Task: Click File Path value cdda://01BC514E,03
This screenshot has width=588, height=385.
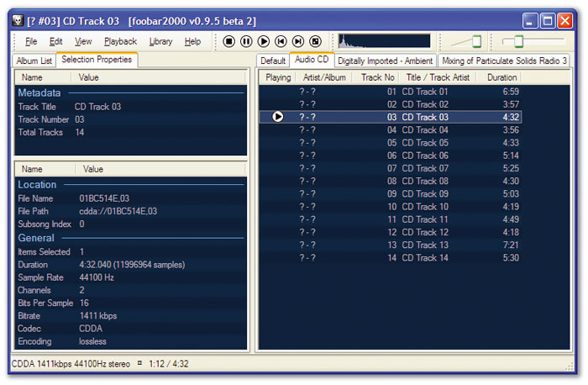Action: [118, 211]
